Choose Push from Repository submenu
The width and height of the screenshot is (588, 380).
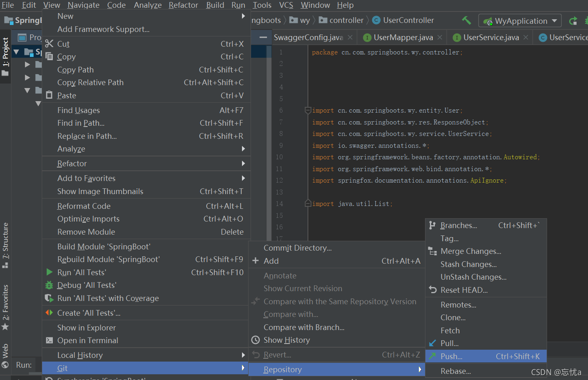tap(486, 356)
